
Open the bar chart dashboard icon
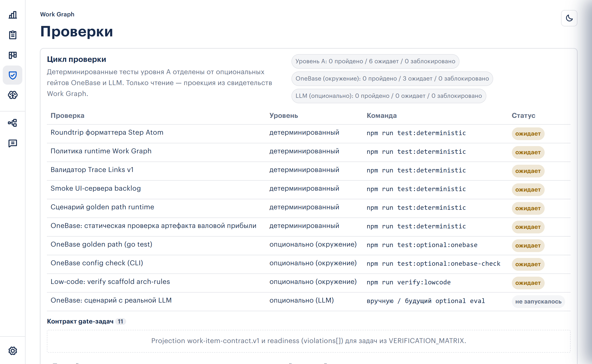(13, 15)
